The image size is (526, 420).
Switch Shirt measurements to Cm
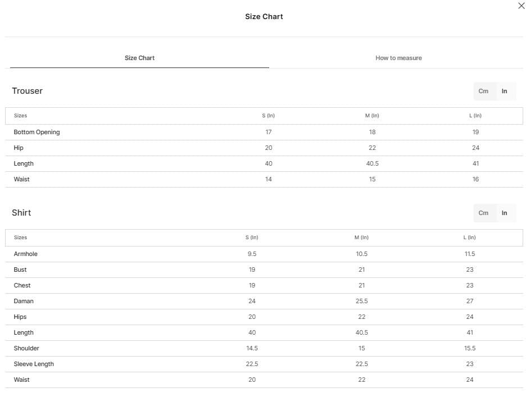coord(483,213)
